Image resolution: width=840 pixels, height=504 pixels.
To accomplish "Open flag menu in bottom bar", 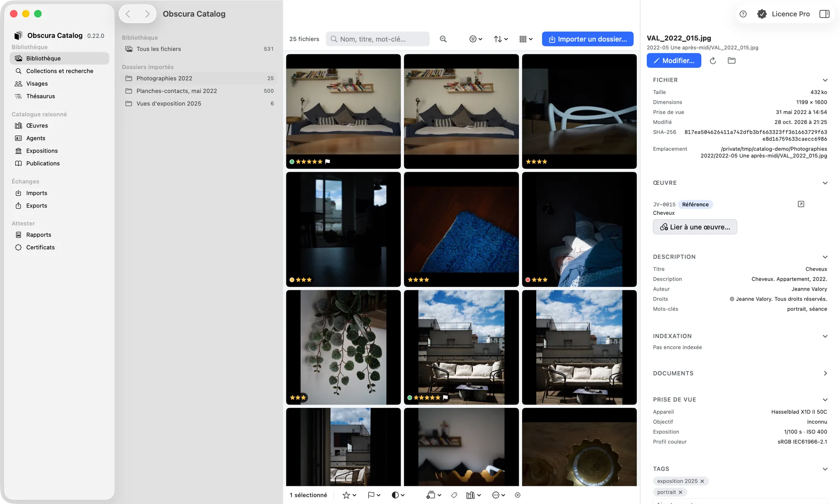I will click(374, 495).
